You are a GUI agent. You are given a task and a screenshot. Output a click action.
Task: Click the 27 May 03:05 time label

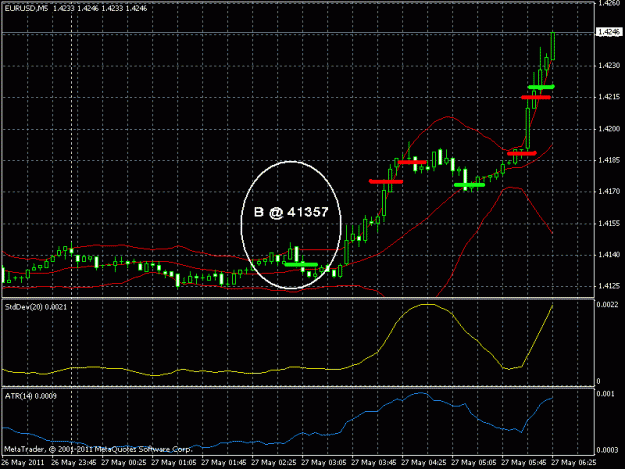324,463
